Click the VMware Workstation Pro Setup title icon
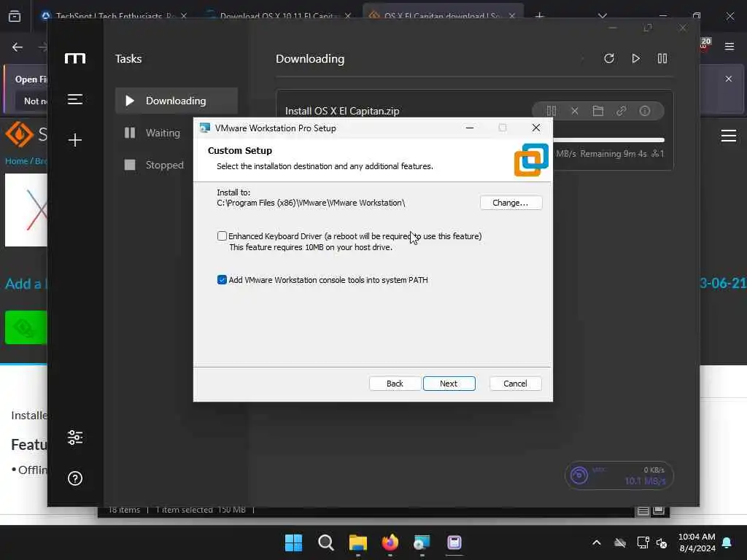 pos(205,128)
